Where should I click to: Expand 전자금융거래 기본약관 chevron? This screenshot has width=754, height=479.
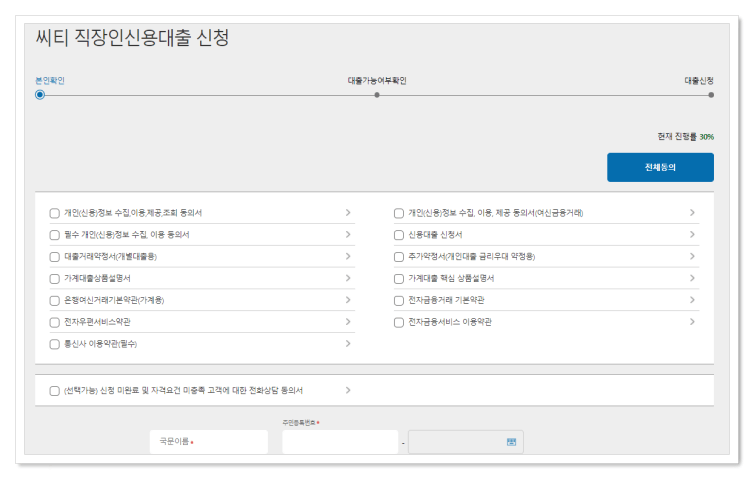tap(692, 300)
